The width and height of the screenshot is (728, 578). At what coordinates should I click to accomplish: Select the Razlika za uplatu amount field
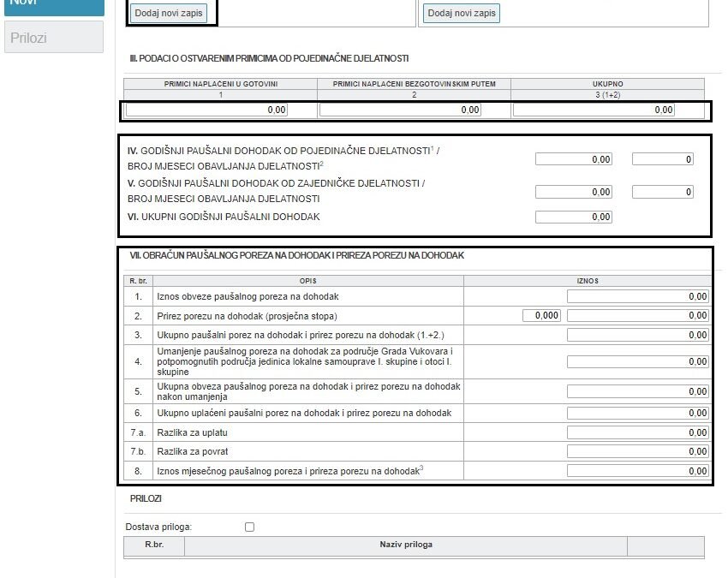click(x=638, y=432)
